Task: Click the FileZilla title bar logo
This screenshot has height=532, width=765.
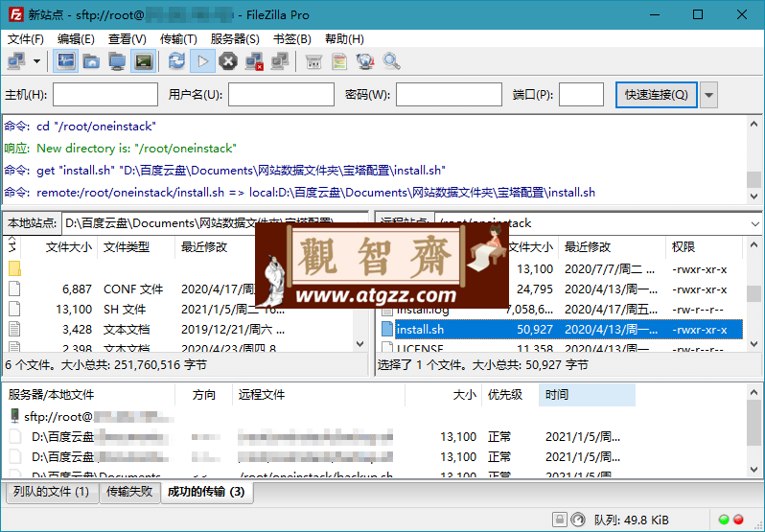Action: (15, 15)
